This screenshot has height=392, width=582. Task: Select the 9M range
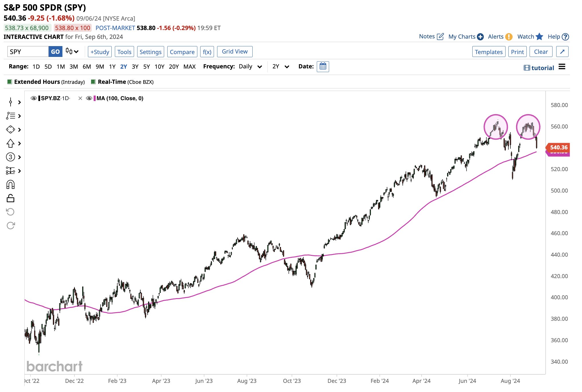click(100, 67)
